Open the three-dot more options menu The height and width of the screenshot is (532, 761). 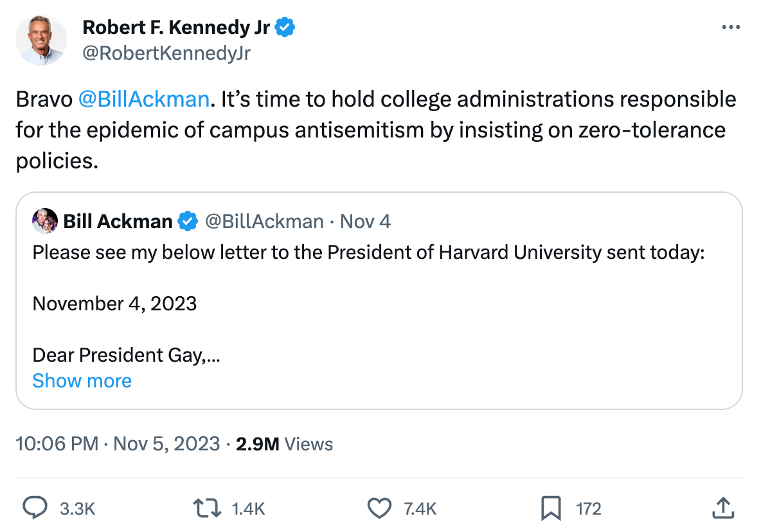pos(731,28)
